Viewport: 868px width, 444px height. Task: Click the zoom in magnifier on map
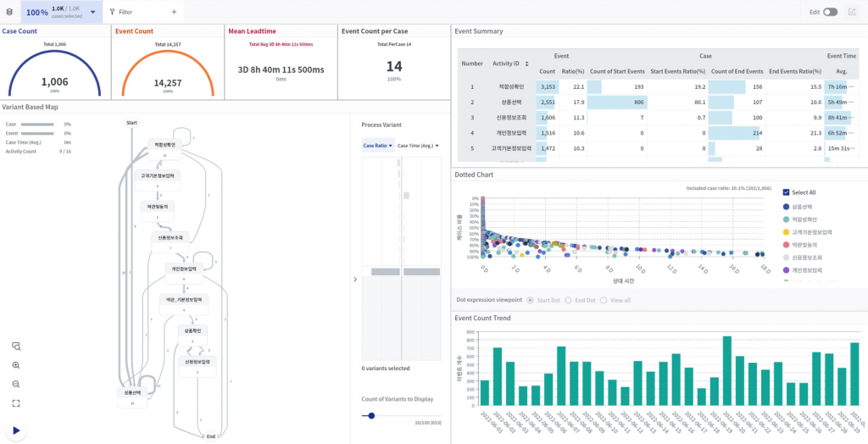tap(16, 365)
